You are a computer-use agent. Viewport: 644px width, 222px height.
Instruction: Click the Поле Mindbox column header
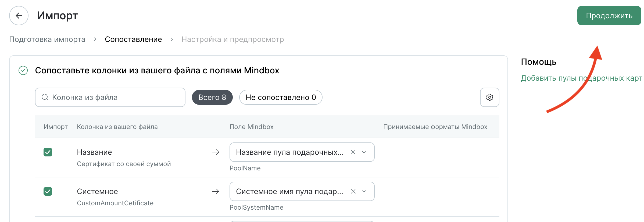pyautogui.click(x=251, y=127)
